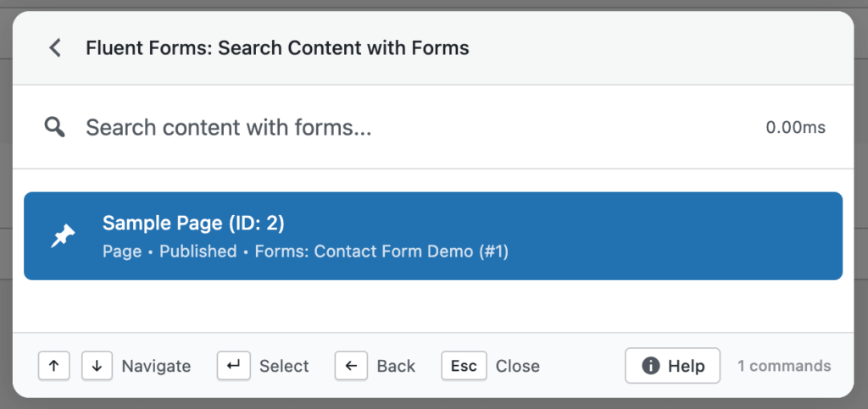This screenshot has width=868, height=409.
Task: Click the info icon inside Help button
Action: 651,366
